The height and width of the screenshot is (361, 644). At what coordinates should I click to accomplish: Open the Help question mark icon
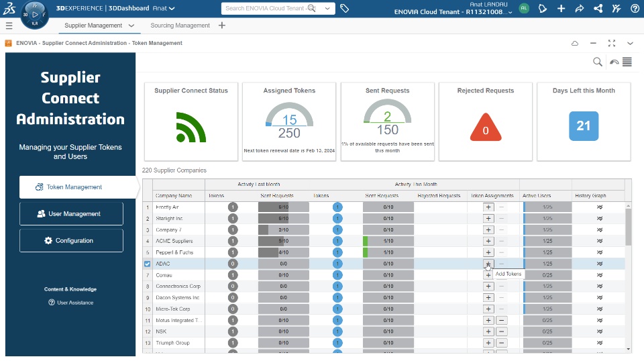point(635,8)
